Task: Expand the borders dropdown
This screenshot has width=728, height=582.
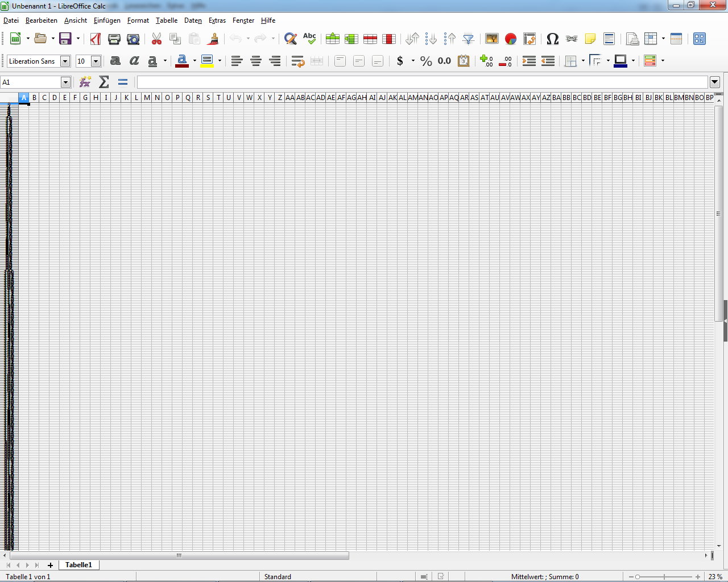Action: (583, 61)
